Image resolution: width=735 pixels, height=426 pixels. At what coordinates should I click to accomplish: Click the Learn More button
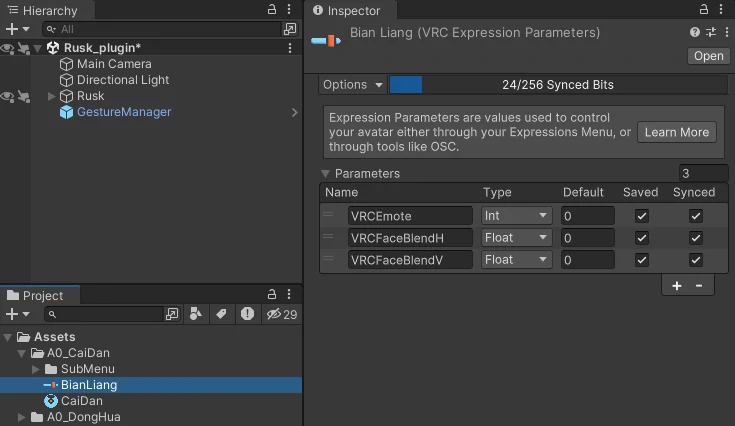676,132
